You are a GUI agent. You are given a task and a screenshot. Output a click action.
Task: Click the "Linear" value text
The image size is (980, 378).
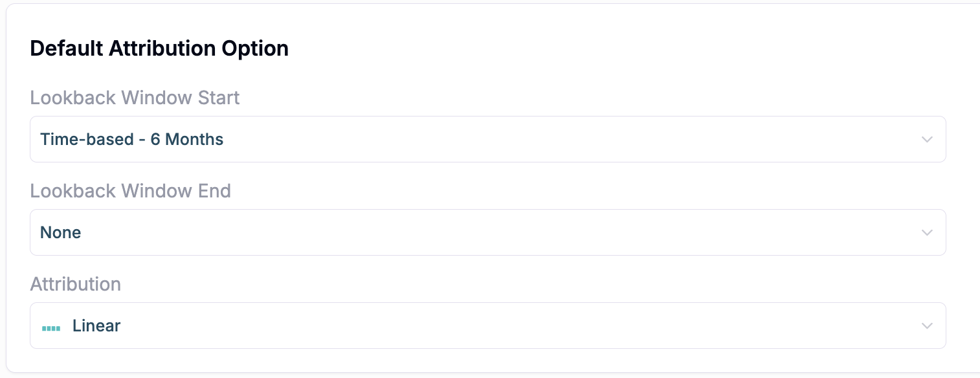tap(96, 326)
